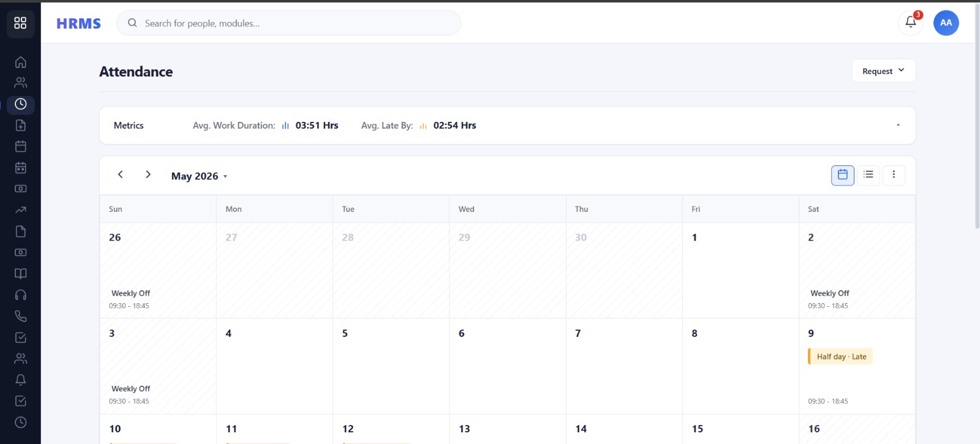This screenshot has width=980, height=444.
Task: Open the apps grid menu icon
Action: tap(20, 23)
